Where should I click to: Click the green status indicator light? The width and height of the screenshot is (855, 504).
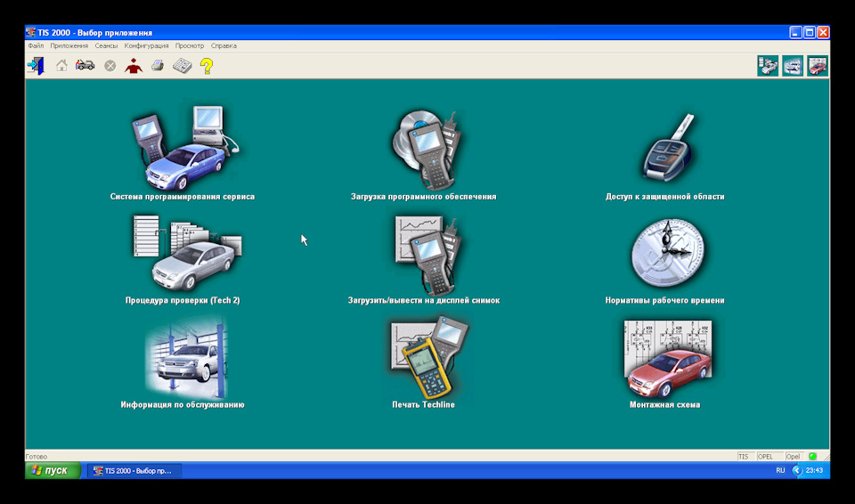pyautogui.click(x=812, y=457)
